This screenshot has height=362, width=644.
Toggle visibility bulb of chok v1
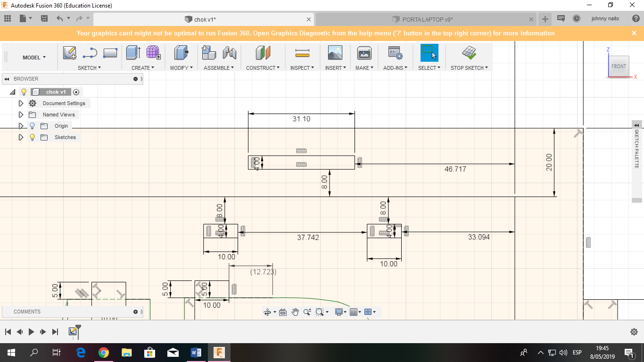coord(24,92)
